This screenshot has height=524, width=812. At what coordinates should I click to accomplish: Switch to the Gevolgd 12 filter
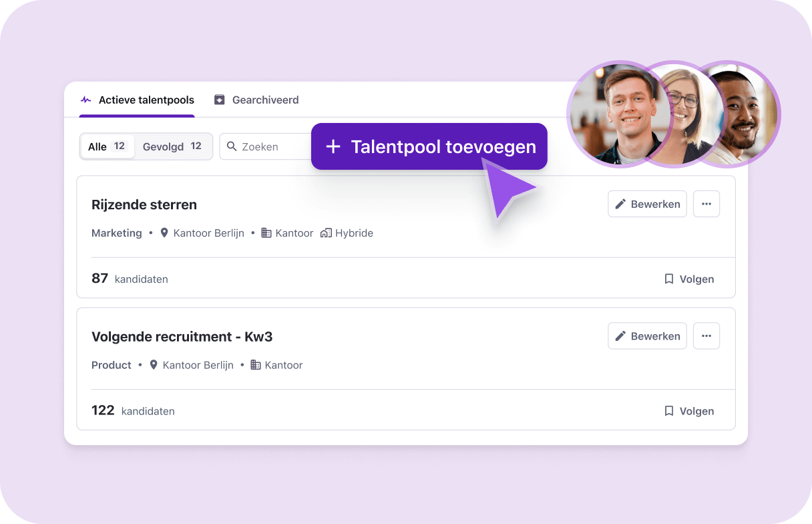[172, 146]
